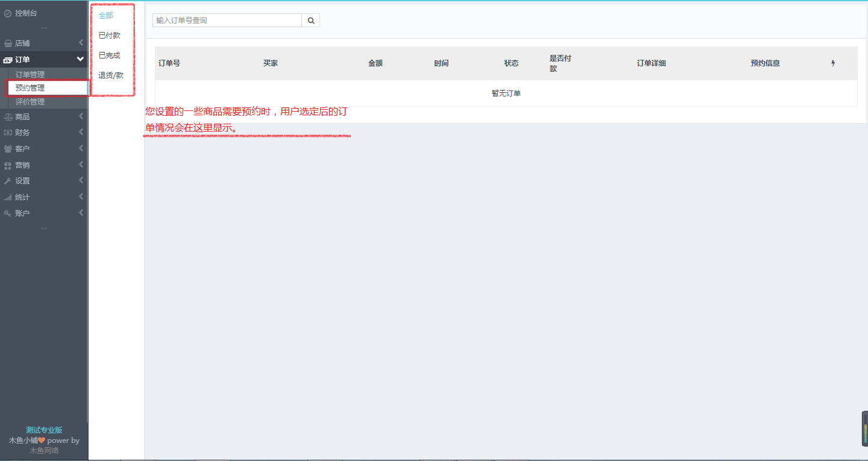Click the 统计 signal bars icon

8,197
